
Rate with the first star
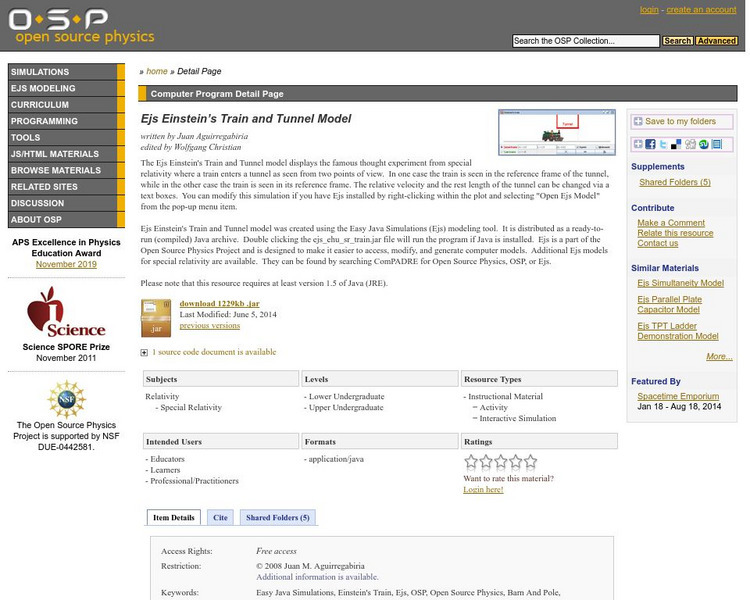point(471,461)
